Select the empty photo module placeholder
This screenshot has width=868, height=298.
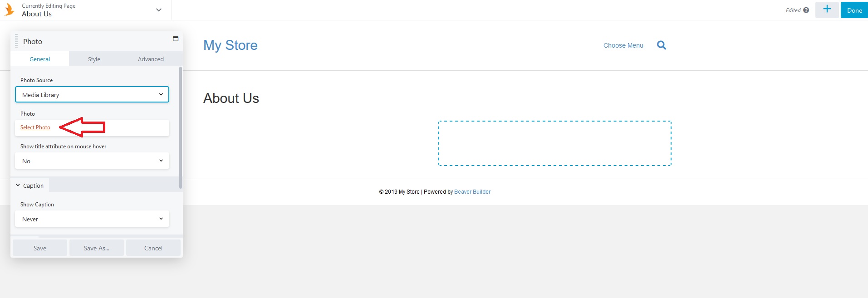555,143
